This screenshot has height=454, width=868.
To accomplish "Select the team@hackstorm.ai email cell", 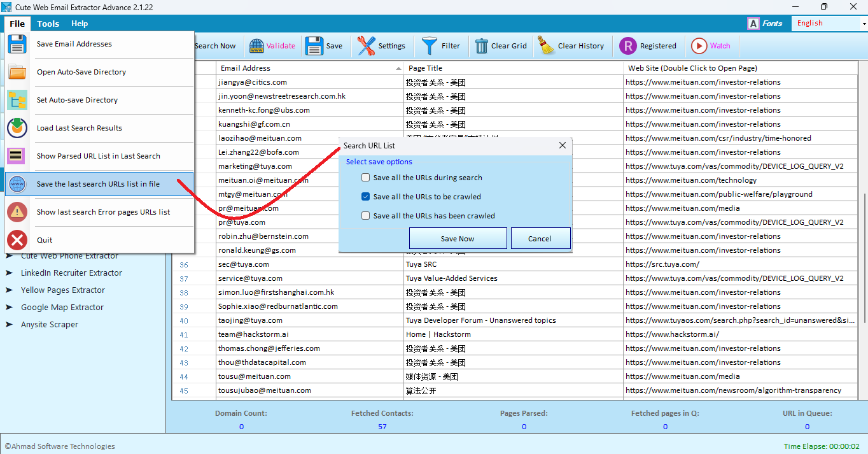I will [310, 334].
